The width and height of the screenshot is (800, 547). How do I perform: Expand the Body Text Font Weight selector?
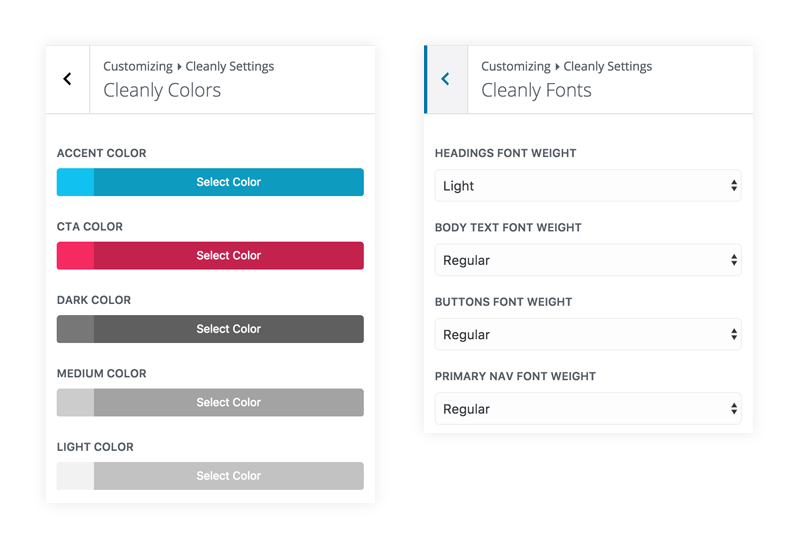[x=588, y=260]
